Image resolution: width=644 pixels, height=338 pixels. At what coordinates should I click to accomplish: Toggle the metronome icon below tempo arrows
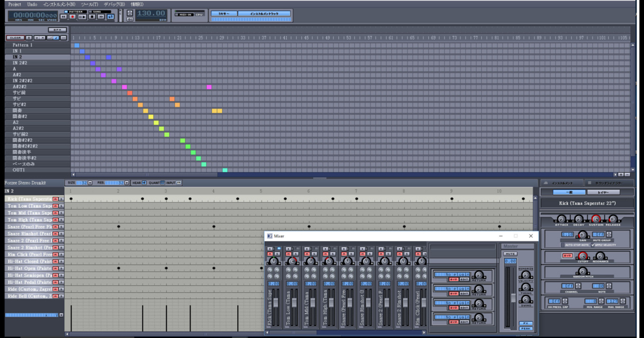pyautogui.click(x=130, y=19)
